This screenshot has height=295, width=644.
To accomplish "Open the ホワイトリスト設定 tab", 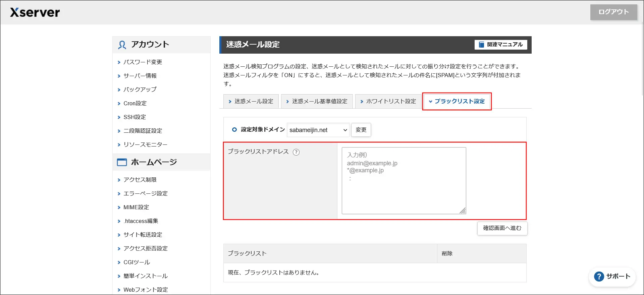I will [x=388, y=101].
